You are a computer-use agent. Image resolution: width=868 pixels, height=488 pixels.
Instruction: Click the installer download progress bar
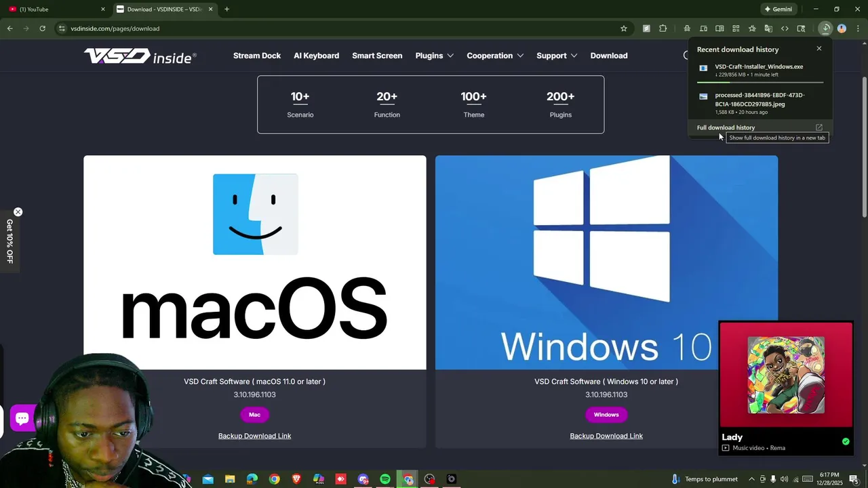[760, 83]
